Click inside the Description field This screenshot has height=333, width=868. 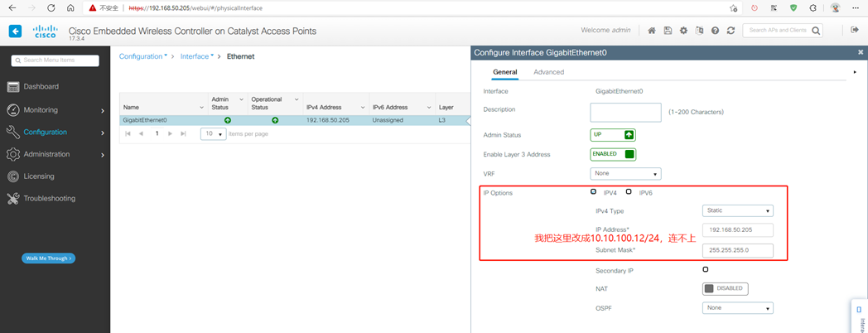tap(625, 113)
